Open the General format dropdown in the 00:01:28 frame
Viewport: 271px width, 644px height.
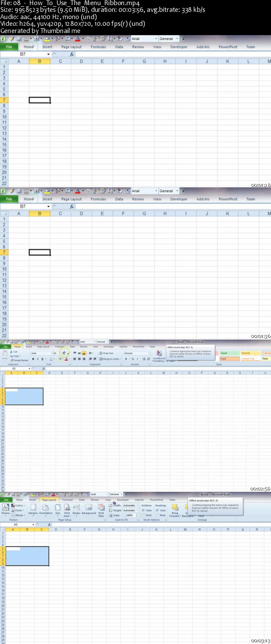pyautogui.click(x=177, y=38)
